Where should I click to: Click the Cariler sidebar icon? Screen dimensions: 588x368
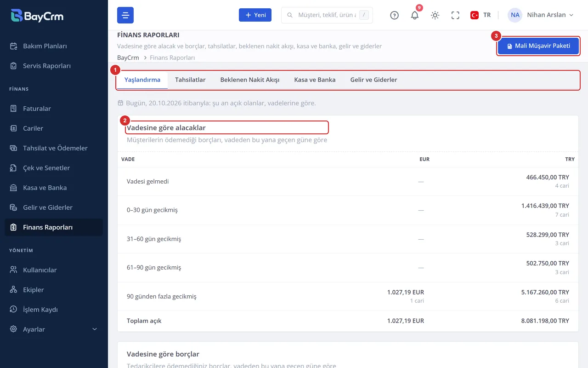tap(14, 128)
